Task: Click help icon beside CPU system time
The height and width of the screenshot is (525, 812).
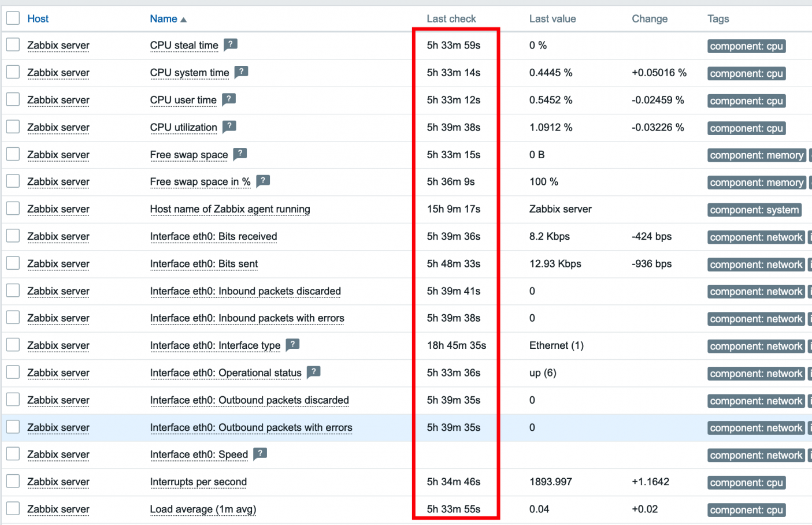Action: [241, 72]
